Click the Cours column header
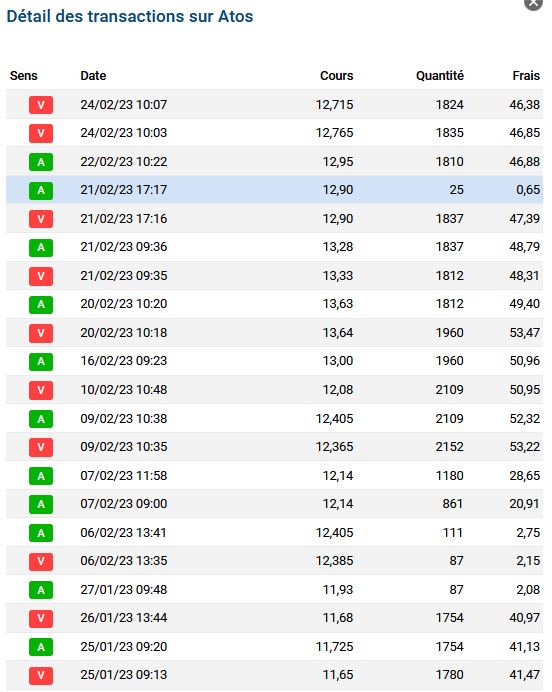 click(x=337, y=76)
